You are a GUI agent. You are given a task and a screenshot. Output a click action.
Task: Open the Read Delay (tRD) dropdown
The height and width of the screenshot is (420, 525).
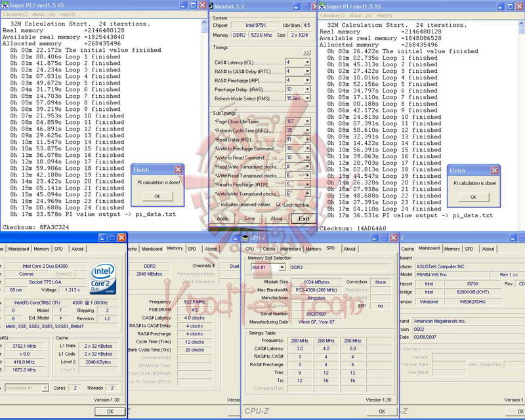point(307,139)
